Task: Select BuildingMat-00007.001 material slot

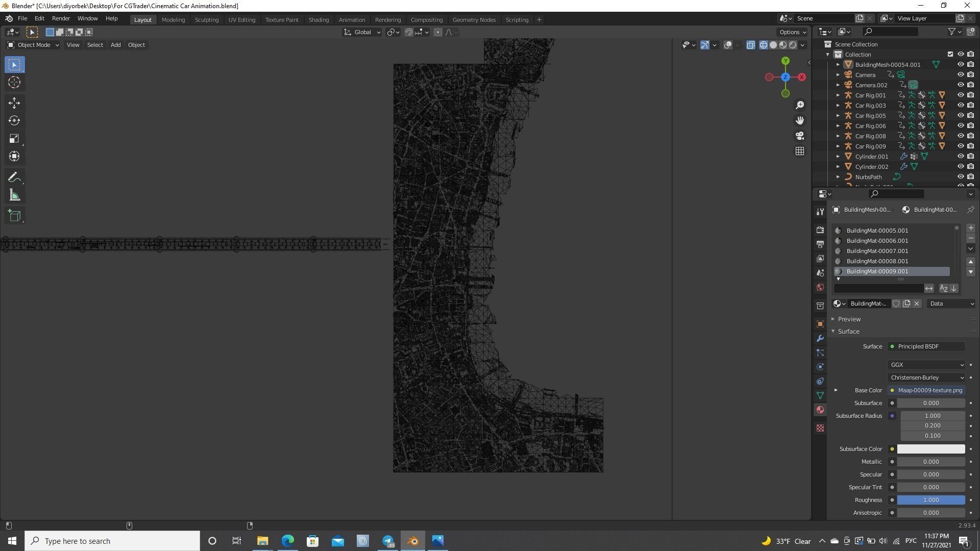Action: (877, 251)
